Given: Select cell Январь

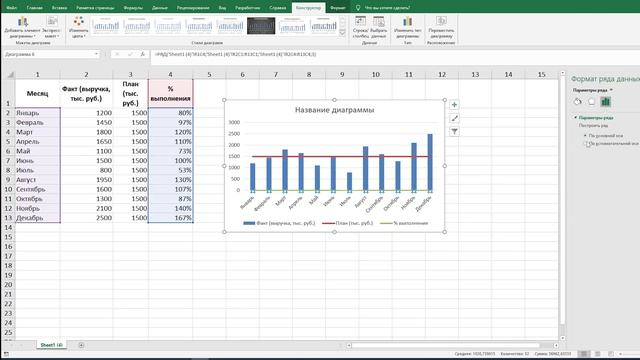Looking at the screenshot, I should click(x=38, y=113).
